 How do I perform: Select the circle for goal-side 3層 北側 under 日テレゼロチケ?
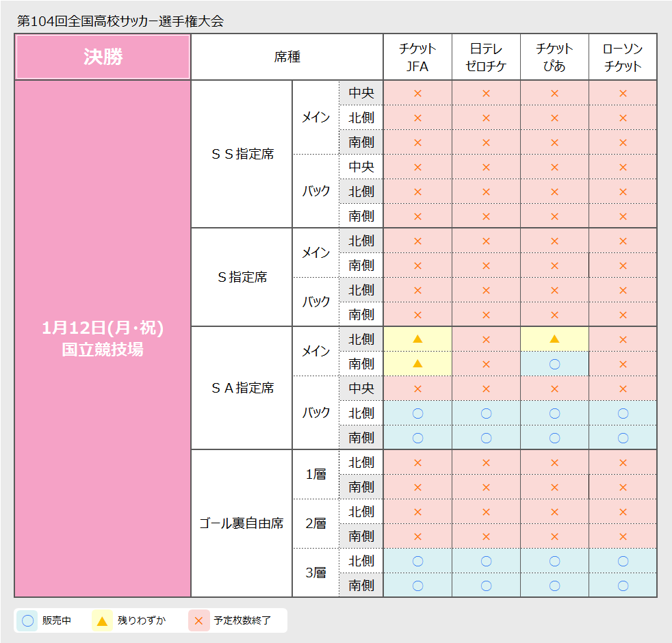pos(486,560)
